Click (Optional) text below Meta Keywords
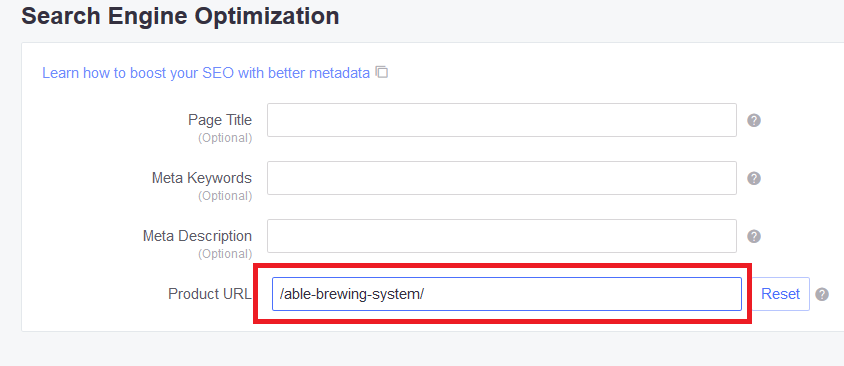This screenshot has width=844, height=366. [225, 196]
